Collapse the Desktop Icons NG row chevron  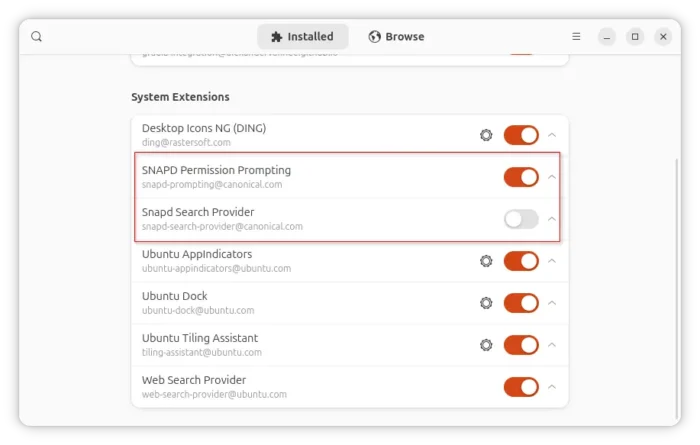pyautogui.click(x=552, y=135)
